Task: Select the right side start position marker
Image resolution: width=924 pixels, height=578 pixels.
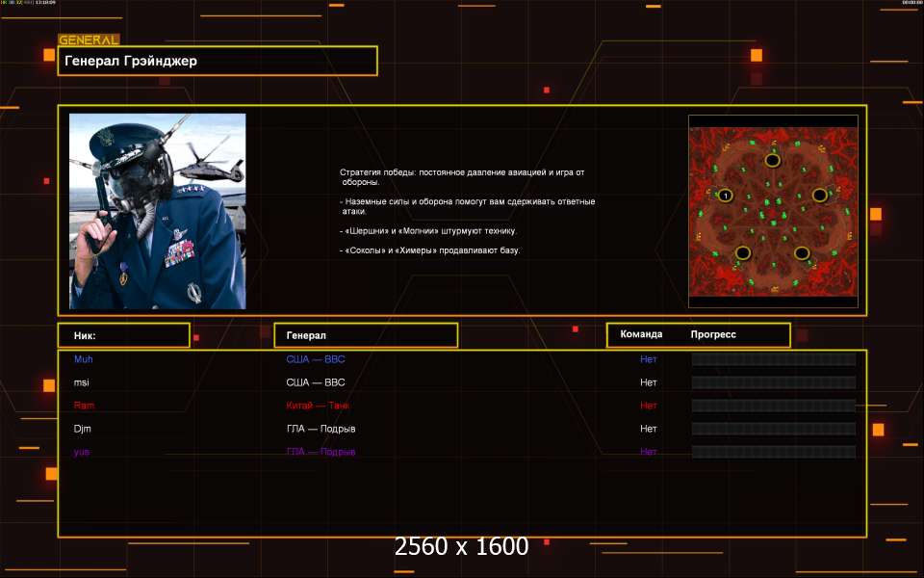Action: [x=819, y=195]
